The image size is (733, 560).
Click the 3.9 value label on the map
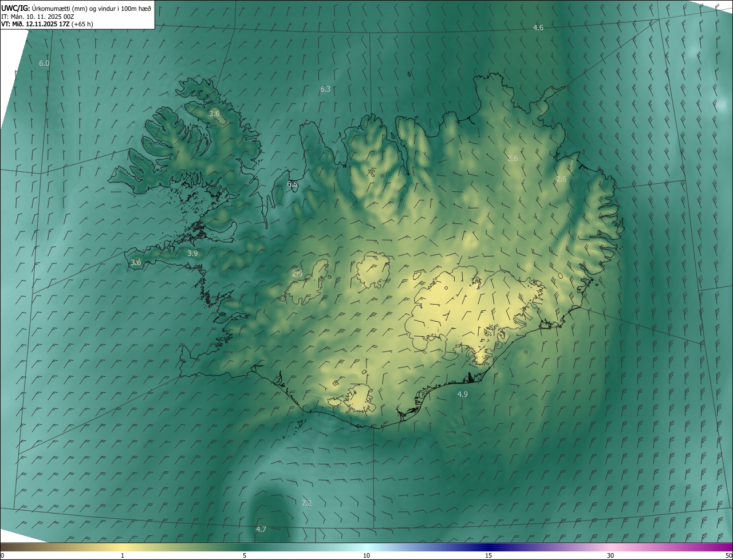pyautogui.click(x=192, y=253)
